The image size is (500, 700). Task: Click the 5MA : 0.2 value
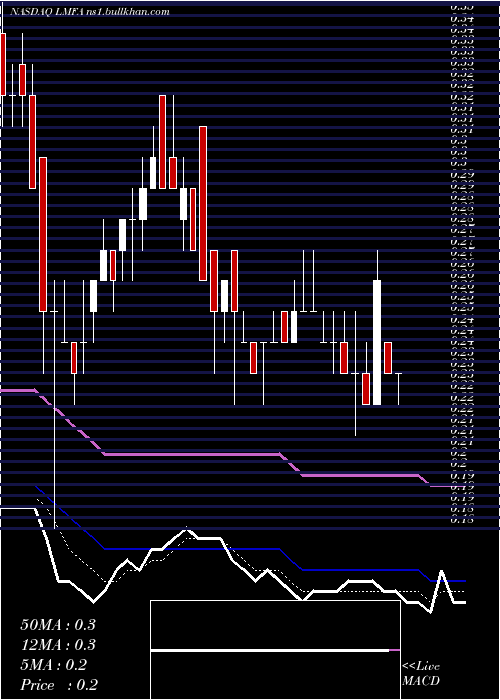tap(53, 665)
